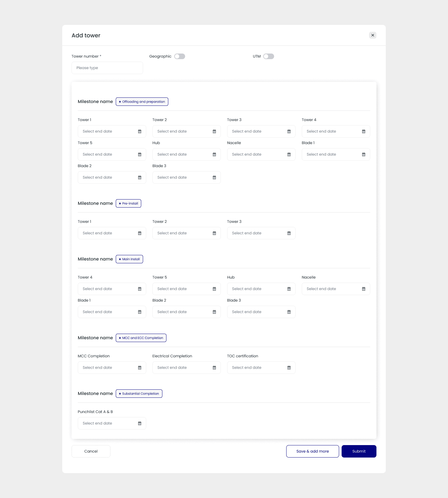This screenshot has height=498, width=448.
Task: Click Main Install Nacelle end date field
Action: click(336, 289)
